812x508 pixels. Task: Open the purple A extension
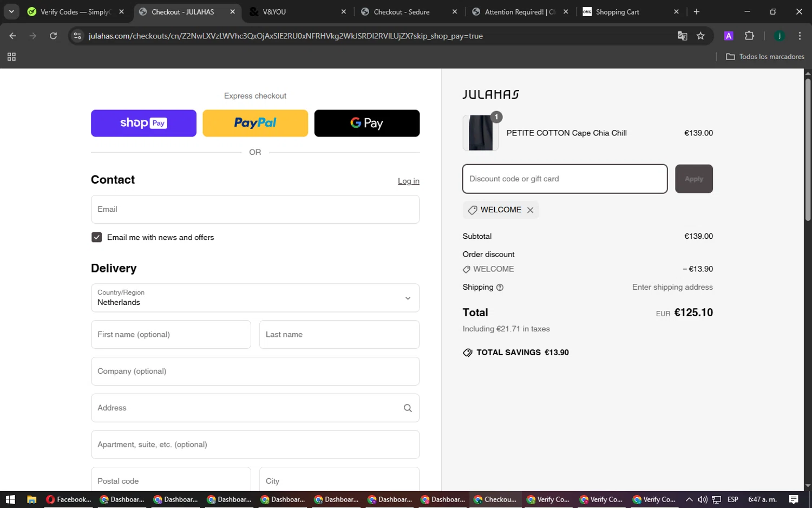pyautogui.click(x=729, y=36)
